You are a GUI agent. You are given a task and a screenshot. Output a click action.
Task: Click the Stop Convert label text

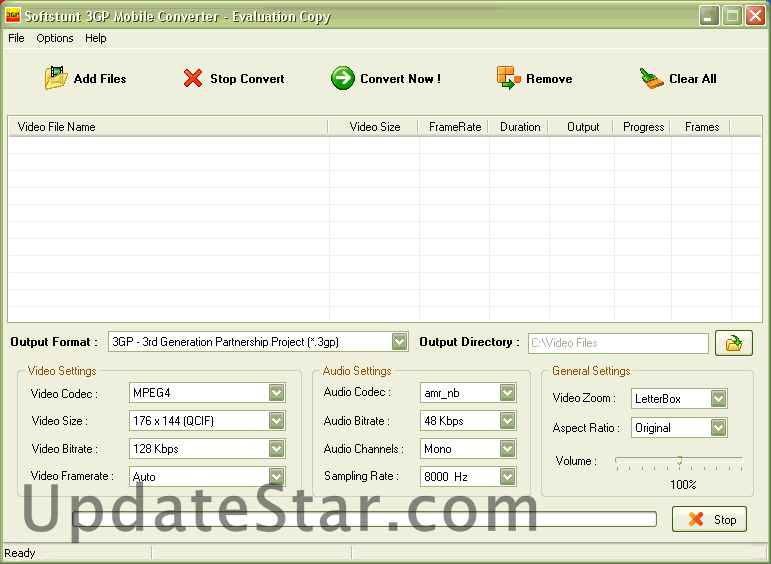click(x=247, y=79)
